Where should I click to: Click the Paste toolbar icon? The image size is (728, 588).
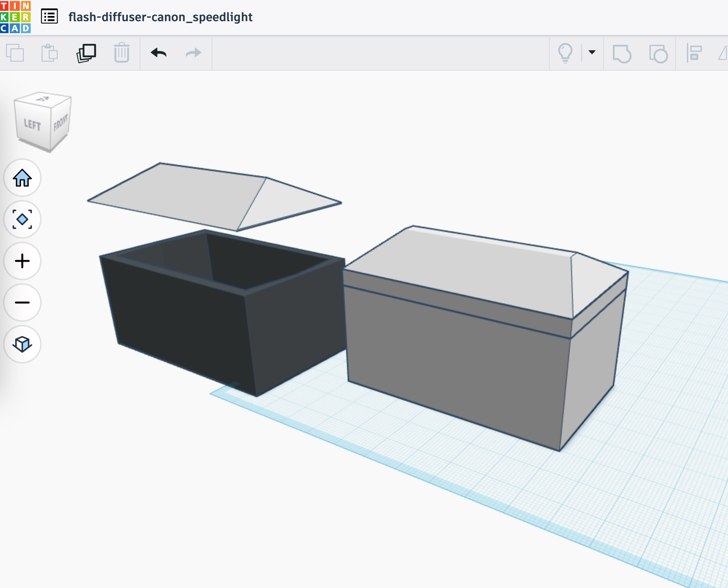click(49, 53)
